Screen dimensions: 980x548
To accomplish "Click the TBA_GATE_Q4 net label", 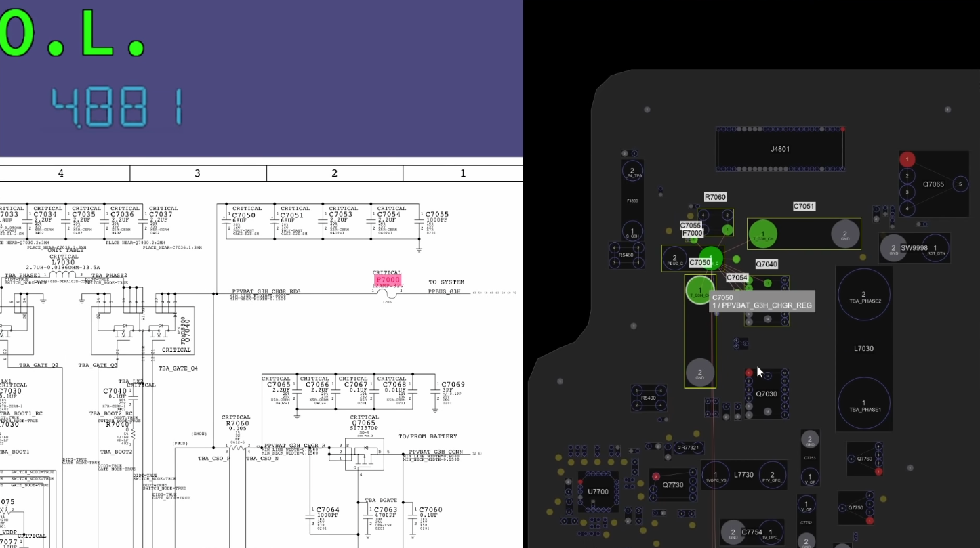I will tap(178, 368).
